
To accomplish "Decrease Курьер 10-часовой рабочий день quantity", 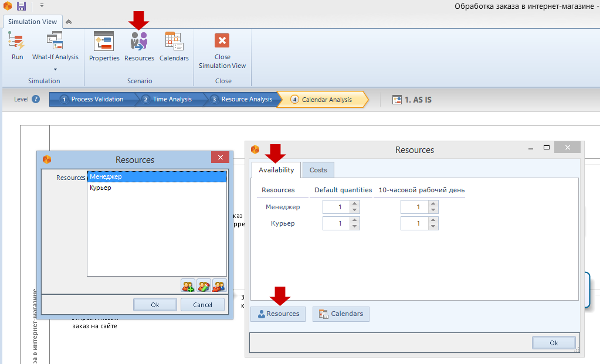I will (x=433, y=226).
